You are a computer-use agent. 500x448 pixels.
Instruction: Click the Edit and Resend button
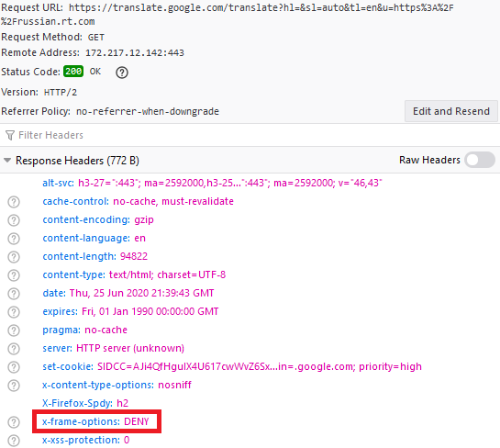point(450,111)
